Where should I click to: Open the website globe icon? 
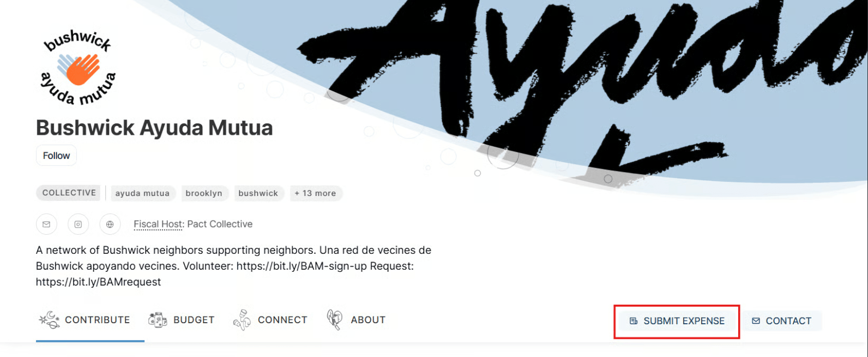click(x=110, y=224)
